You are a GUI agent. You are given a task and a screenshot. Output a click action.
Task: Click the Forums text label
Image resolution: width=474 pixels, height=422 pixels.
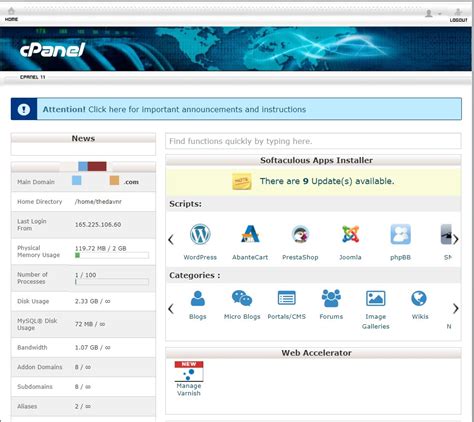click(x=331, y=316)
